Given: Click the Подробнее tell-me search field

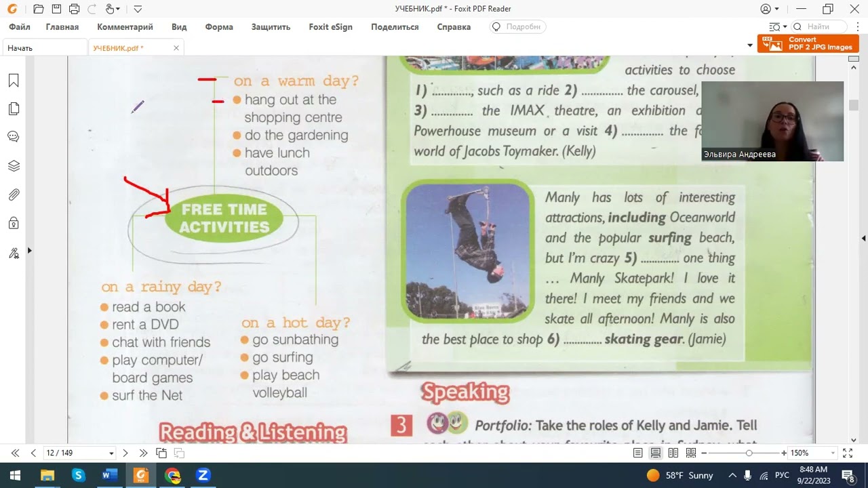Looking at the screenshot, I should tap(518, 27).
